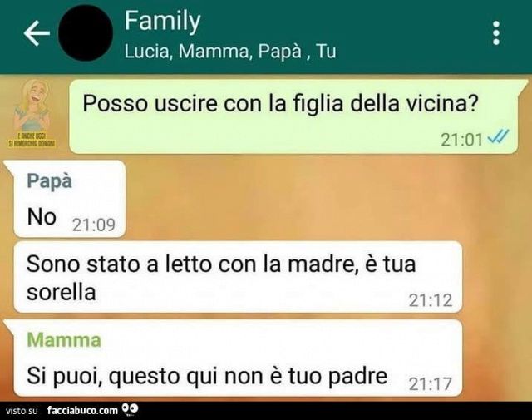The width and height of the screenshot is (532, 420).
Task: Tap the participants list Lucia, Mamma, Papà
Action: [230, 52]
